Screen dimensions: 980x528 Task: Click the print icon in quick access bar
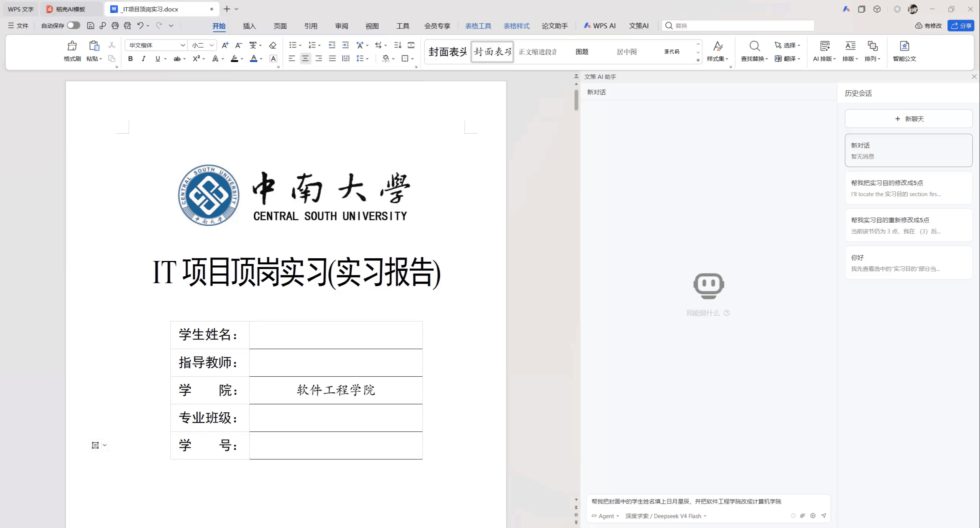(115, 26)
